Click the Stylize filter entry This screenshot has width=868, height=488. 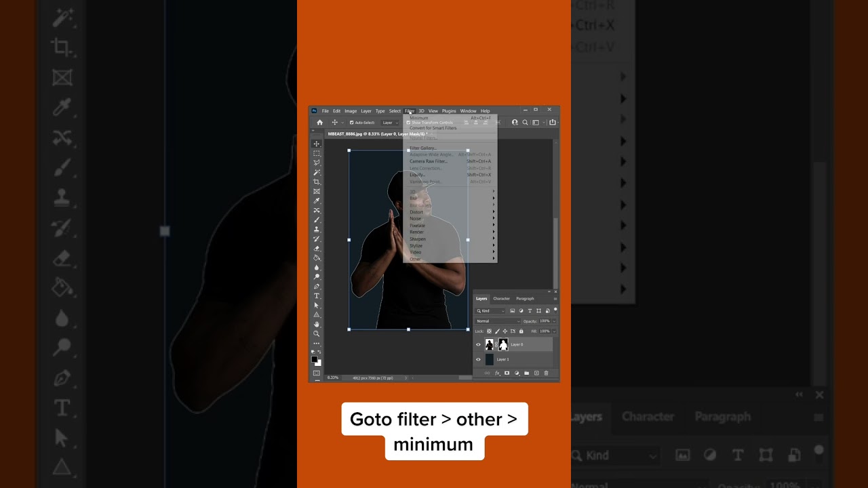pyautogui.click(x=450, y=245)
